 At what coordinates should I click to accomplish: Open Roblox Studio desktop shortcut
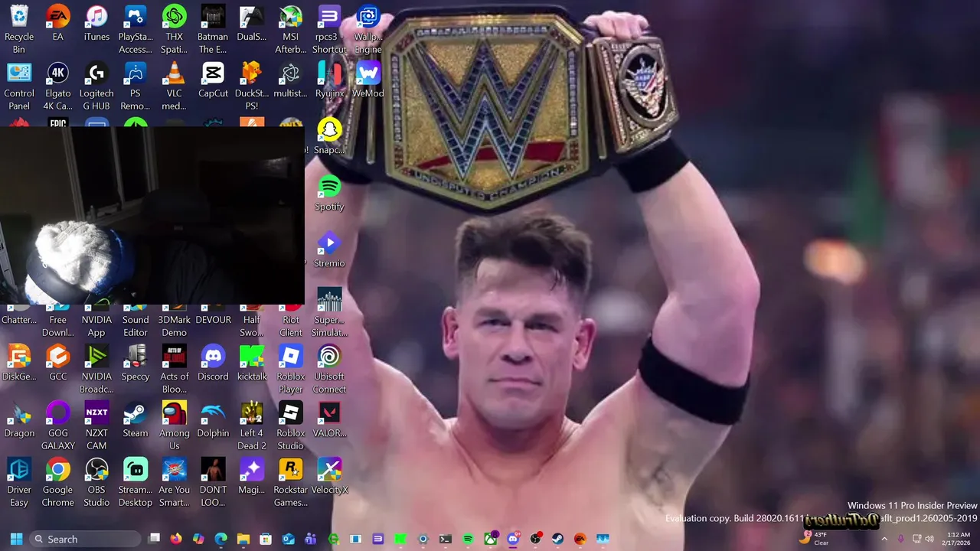290,425
